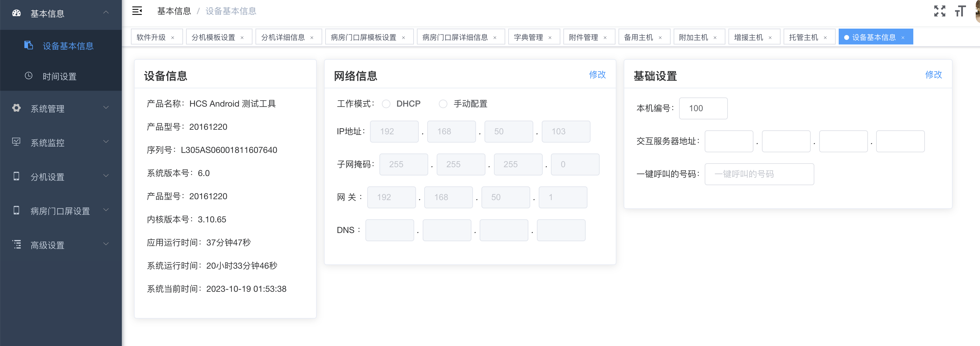The height and width of the screenshot is (346, 980).
Task: Click the hamburger sidebar collapse icon
Action: [x=137, y=11]
